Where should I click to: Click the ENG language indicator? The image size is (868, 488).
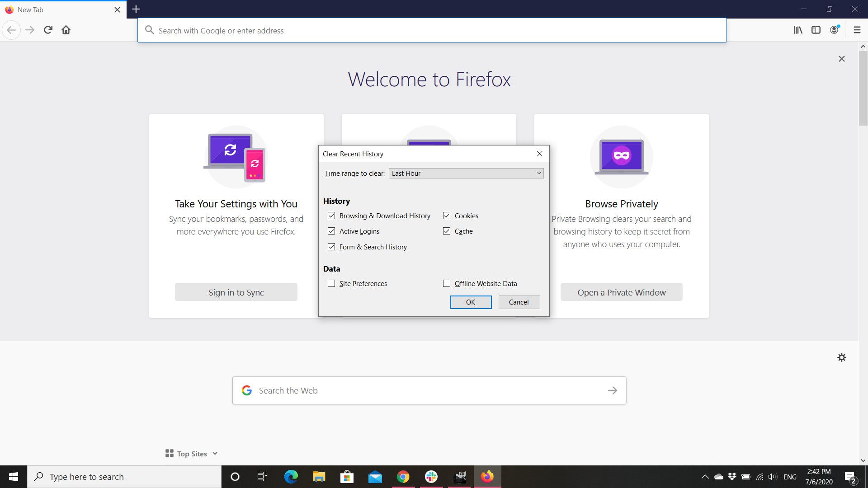tap(790, 477)
